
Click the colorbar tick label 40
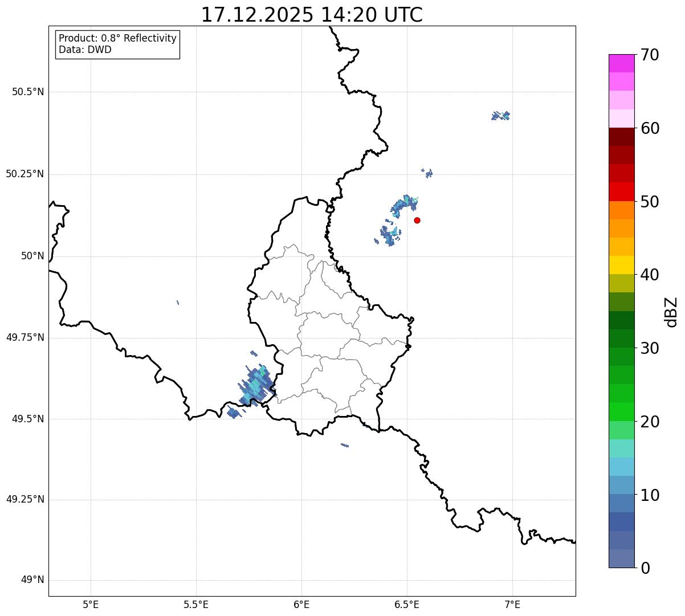649,275
